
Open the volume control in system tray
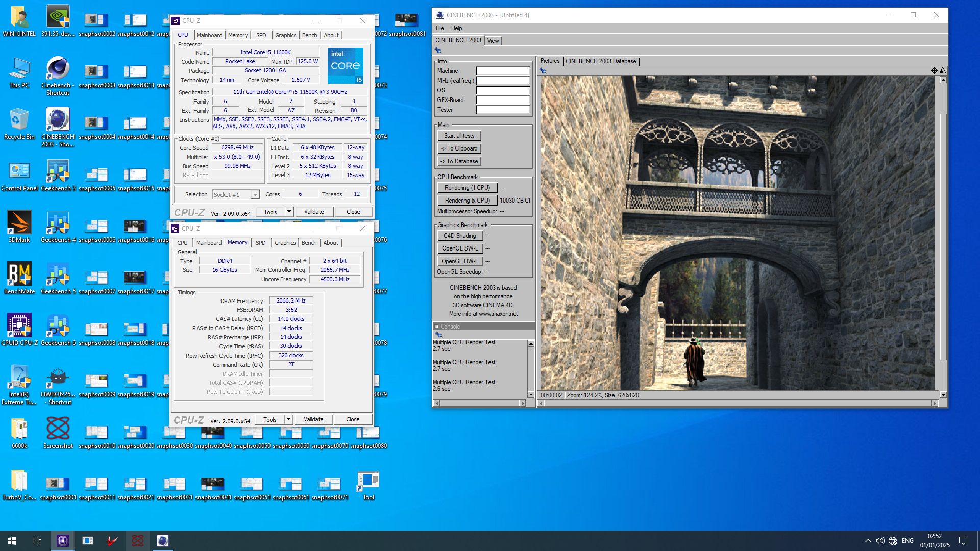tap(880, 541)
